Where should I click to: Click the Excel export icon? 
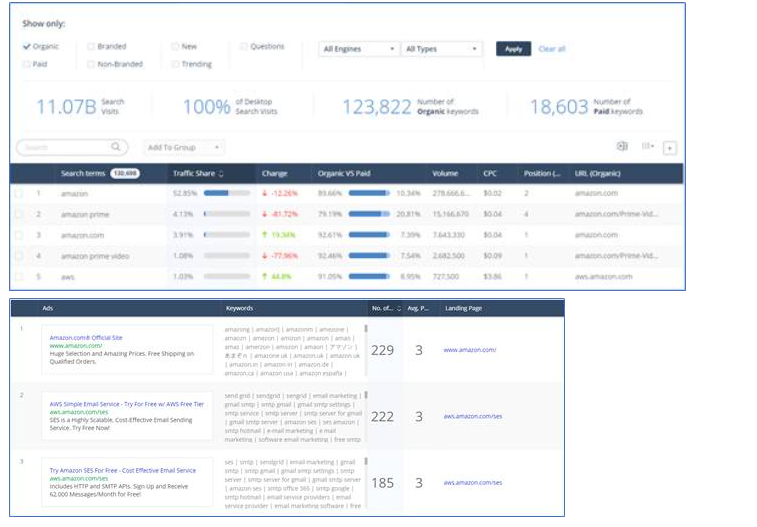point(622,146)
